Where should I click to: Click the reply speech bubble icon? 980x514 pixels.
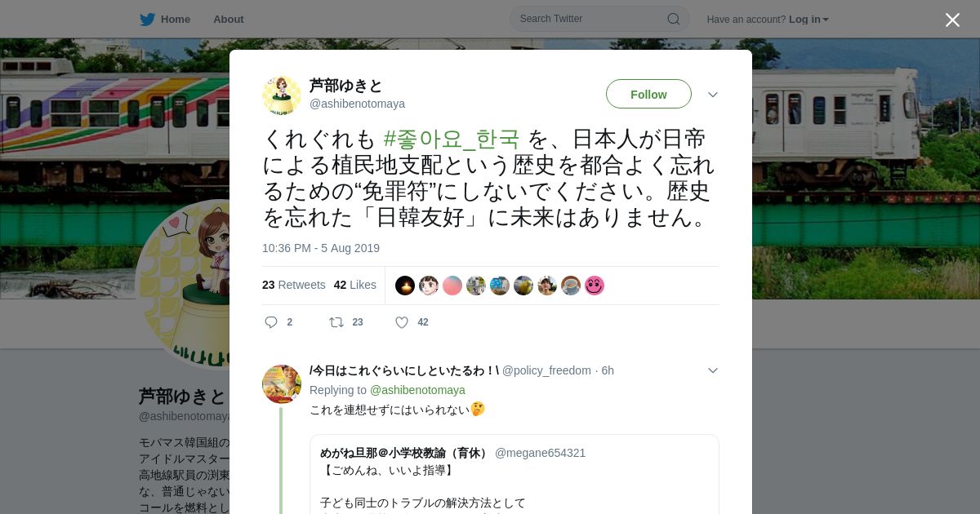click(271, 322)
